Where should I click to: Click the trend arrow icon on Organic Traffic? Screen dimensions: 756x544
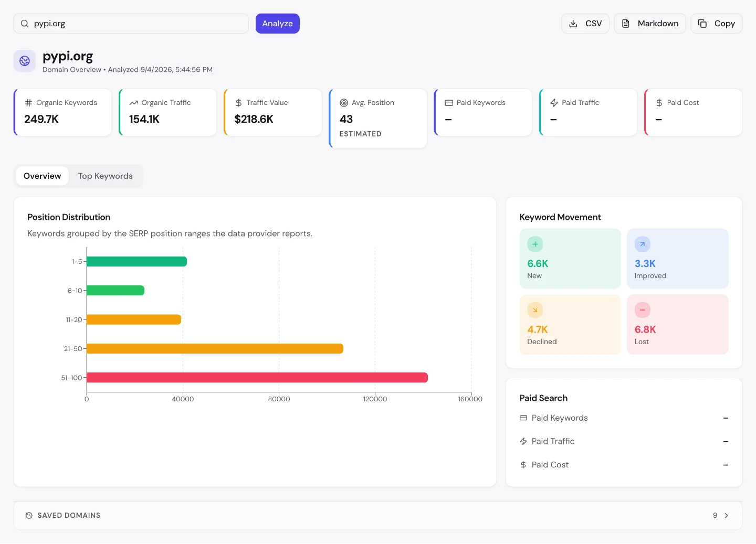[134, 103]
